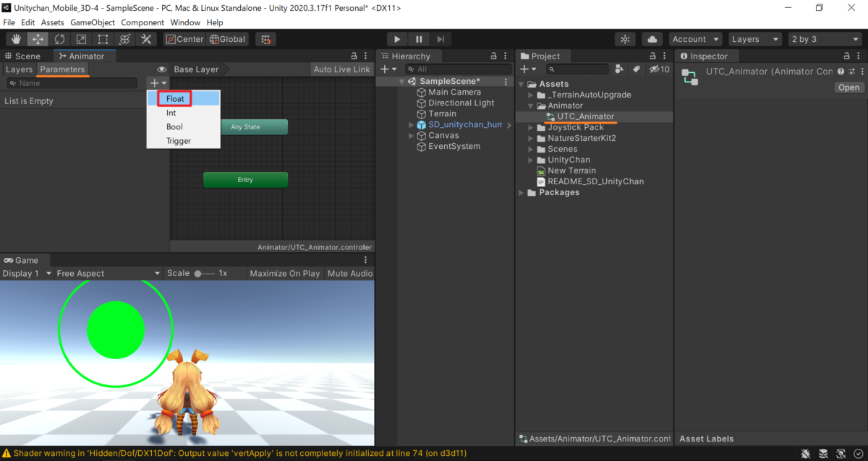Toggle Auto Live Link in Animator
This screenshot has width=868, height=461.
tap(342, 69)
